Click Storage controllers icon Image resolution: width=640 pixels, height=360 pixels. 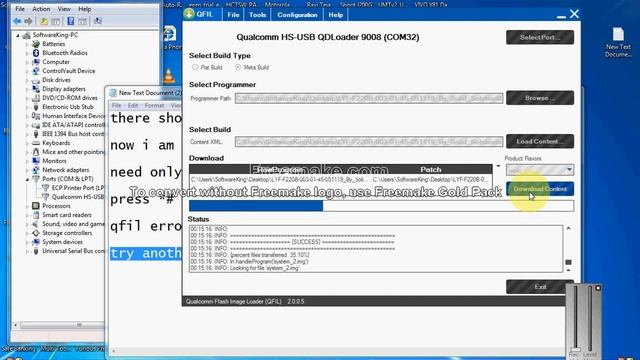click(x=36, y=233)
